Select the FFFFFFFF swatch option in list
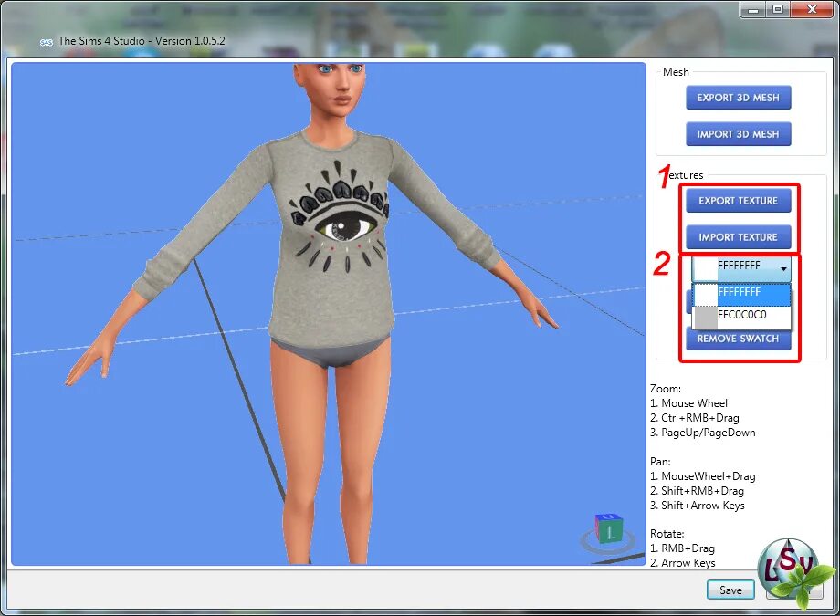Image resolution: width=840 pixels, height=616 pixels. 741,294
